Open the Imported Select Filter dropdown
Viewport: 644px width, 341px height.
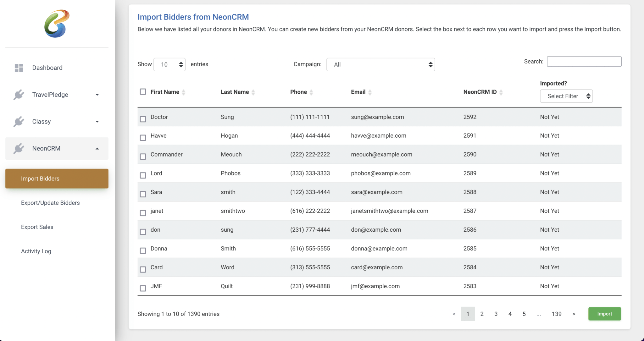(x=566, y=96)
